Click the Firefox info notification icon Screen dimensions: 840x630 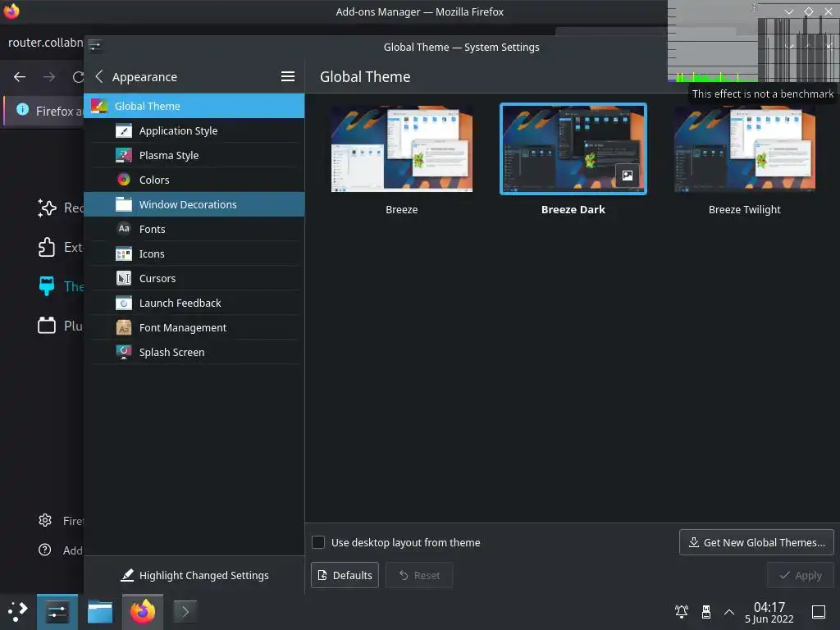[22, 109]
